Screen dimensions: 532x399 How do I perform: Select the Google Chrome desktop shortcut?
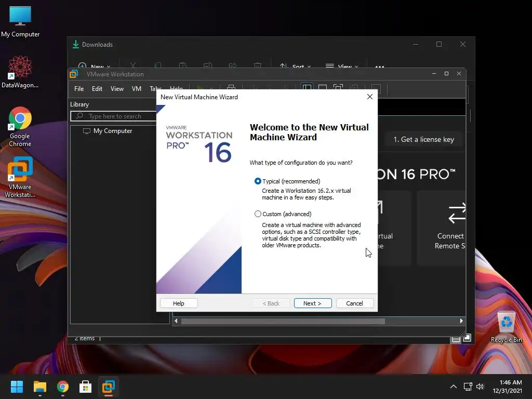point(20,127)
